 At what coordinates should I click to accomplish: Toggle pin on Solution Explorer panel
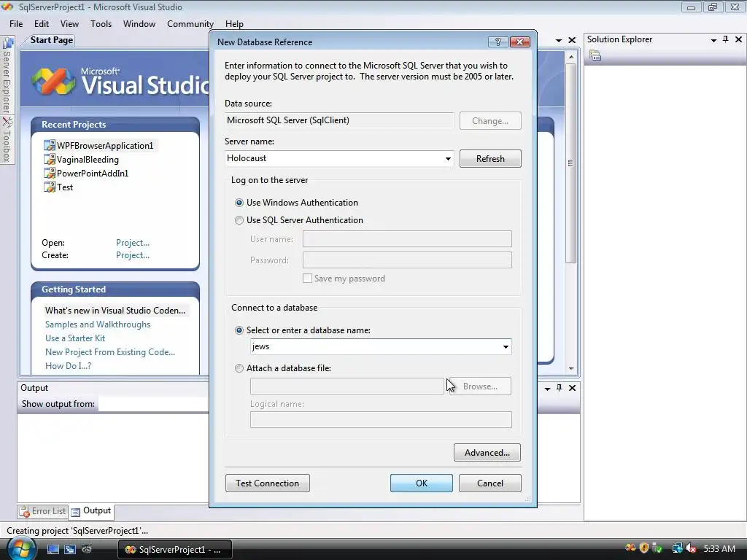coord(726,39)
